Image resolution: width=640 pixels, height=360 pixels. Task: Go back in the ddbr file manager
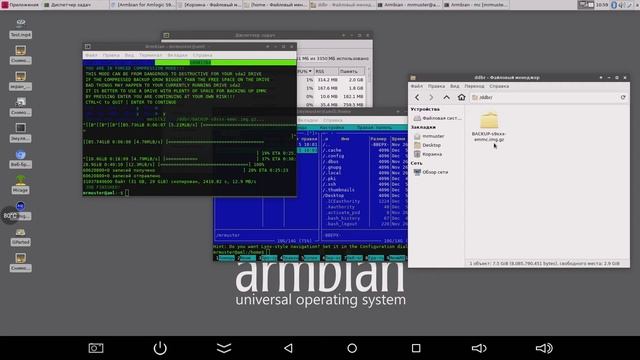[x=417, y=98]
